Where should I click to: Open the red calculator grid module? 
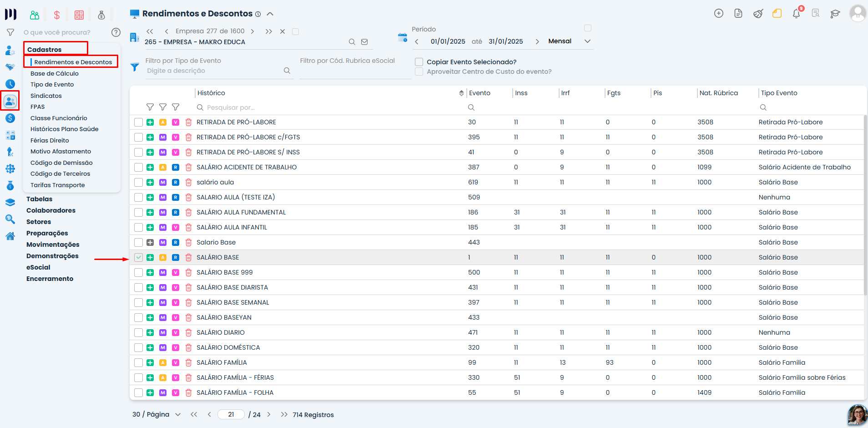pos(79,15)
